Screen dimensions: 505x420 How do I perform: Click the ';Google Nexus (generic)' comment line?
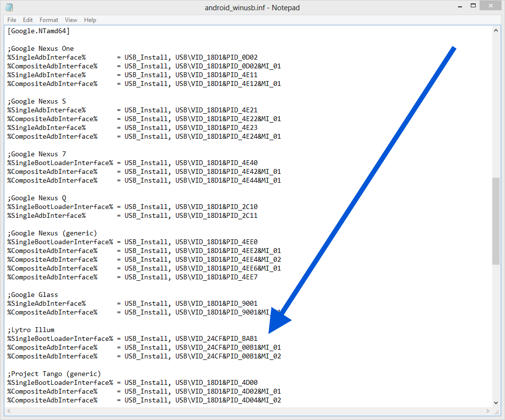pyautogui.click(x=52, y=233)
